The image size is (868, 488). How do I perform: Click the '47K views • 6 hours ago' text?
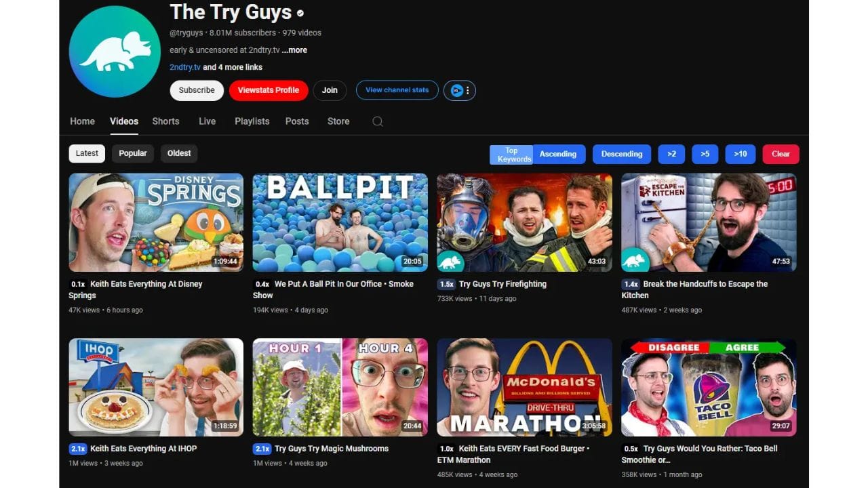pyautogui.click(x=106, y=310)
